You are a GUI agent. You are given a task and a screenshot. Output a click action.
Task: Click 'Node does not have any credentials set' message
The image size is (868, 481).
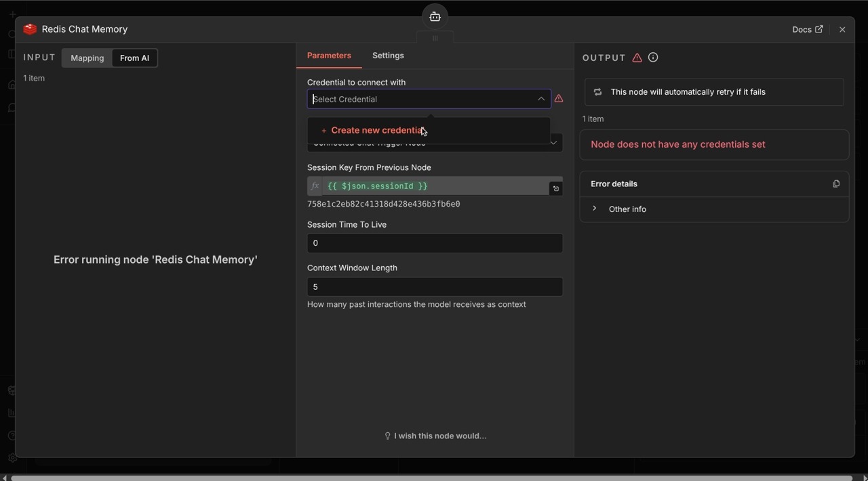coord(677,144)
